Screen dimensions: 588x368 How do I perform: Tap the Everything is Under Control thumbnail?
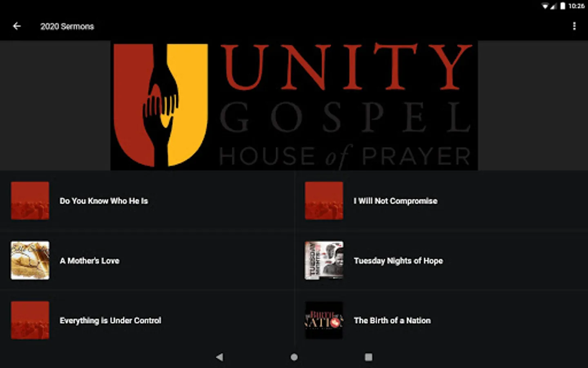pos(30,320)
